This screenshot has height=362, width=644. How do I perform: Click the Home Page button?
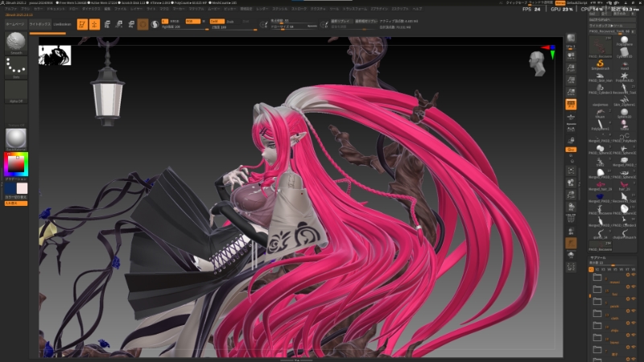click(x=14, y=24)
